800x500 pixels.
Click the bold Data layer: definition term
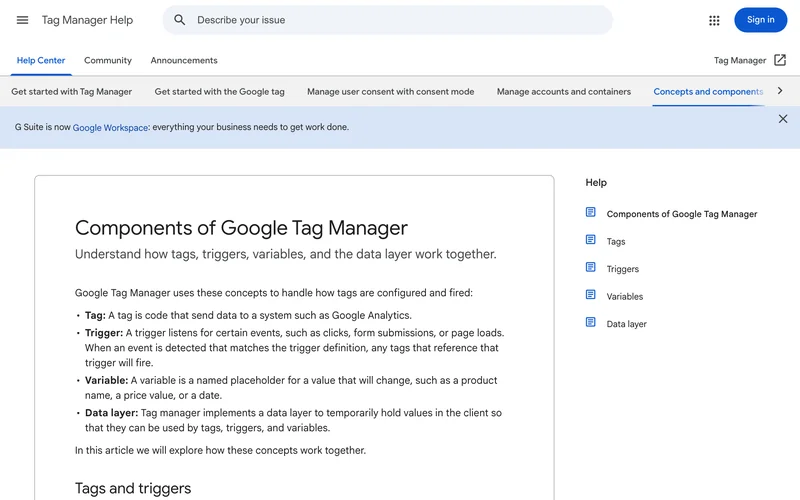point(111,413)
